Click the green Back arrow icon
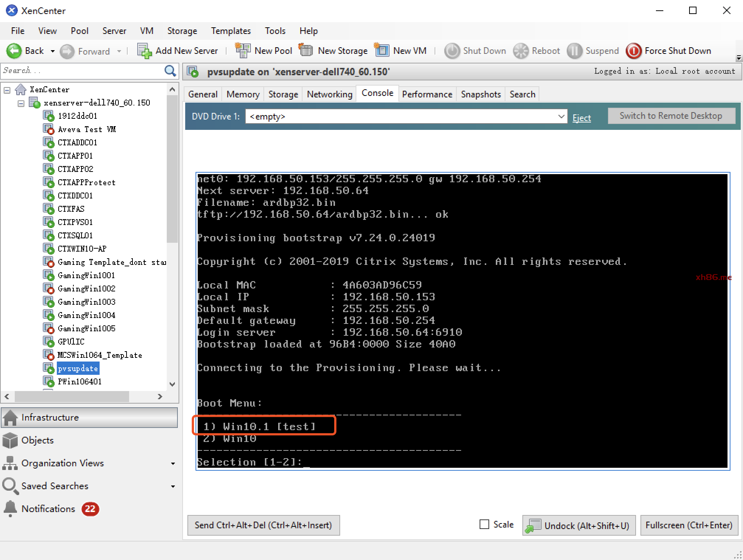 point(14,51)
